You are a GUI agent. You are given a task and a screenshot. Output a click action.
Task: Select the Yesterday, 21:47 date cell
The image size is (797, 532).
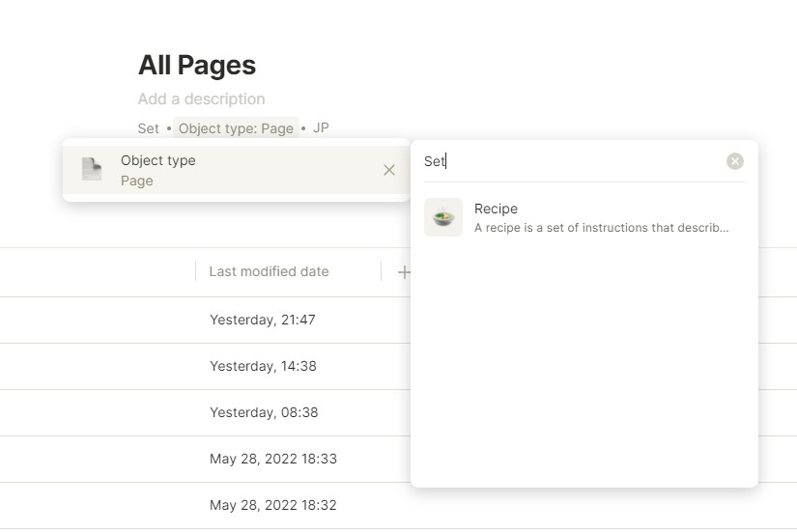[x=263, y=320]
